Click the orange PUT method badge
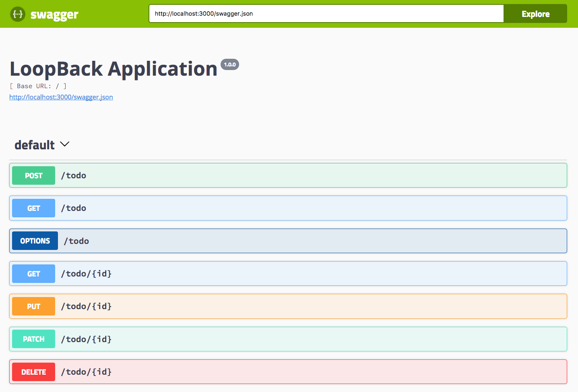The height and width of the screenshot is (392, 578). 33,306
